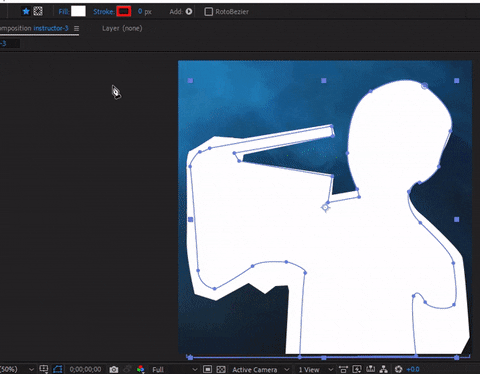Select the left-middle bounding box handle
The image size is (480, 374).
pyautogui.click(x=190, y=219)
